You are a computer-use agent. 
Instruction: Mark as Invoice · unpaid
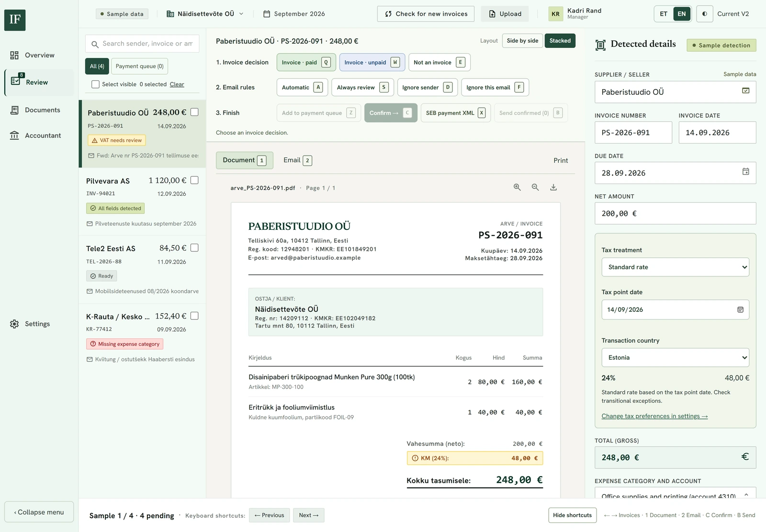point(372,62)
